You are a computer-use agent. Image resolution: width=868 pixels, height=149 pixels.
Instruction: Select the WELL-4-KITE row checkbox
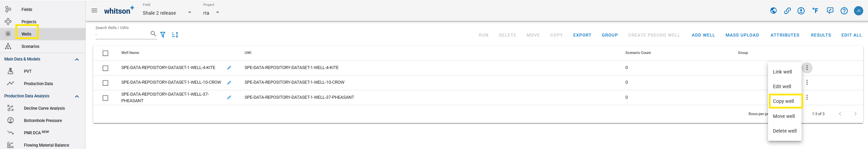tap(105, 68)
